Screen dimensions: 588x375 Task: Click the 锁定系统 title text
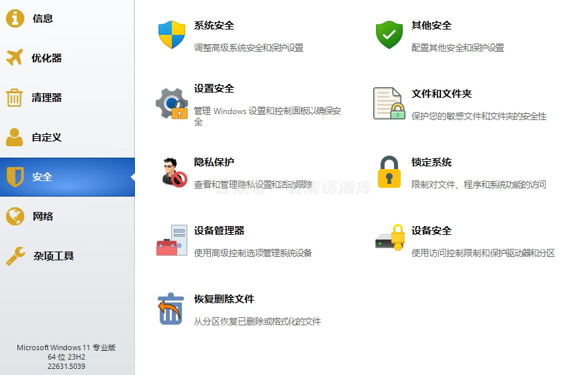coord(432,162)
